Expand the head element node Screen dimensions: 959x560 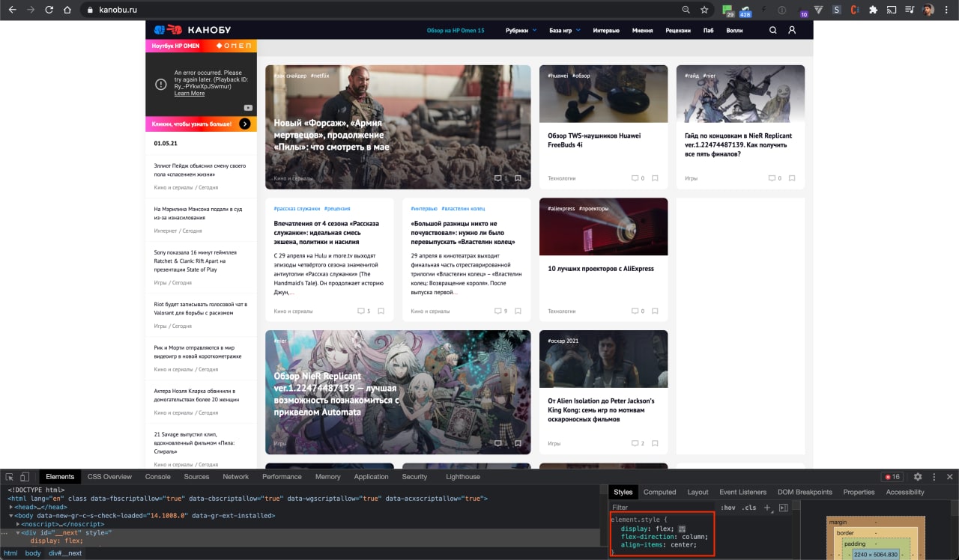click(11, 507)
